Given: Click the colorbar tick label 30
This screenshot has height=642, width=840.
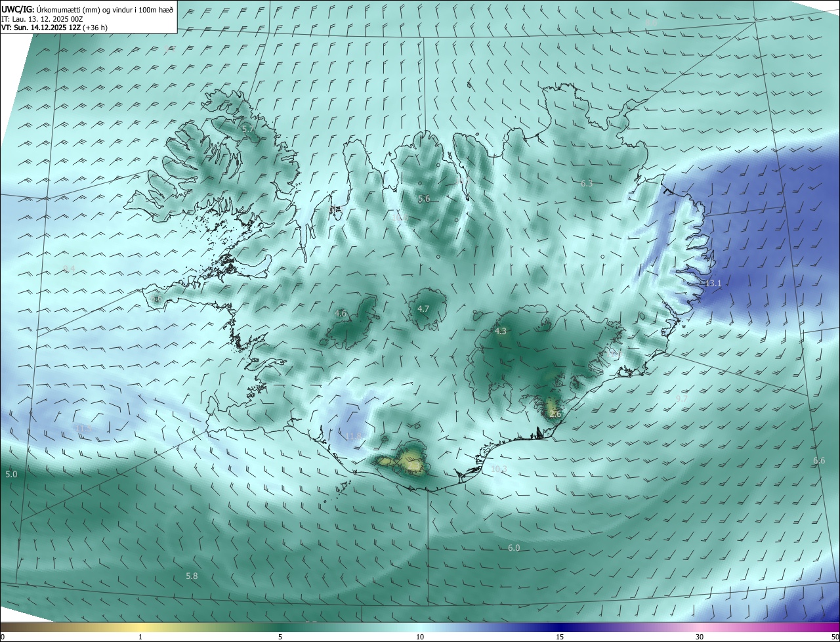Looking at the screenshot, I should (700, 637).
